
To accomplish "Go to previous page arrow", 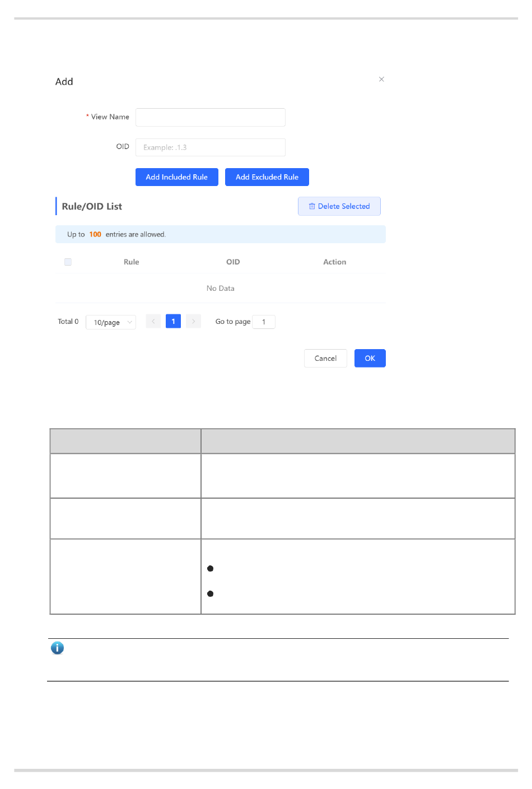I will pos(153,321).
